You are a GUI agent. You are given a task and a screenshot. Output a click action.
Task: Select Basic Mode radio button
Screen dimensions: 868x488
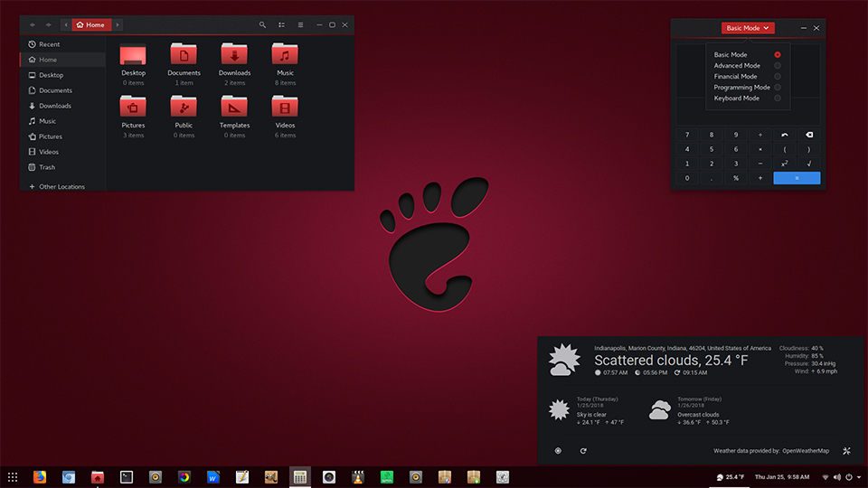pos(778,55)
